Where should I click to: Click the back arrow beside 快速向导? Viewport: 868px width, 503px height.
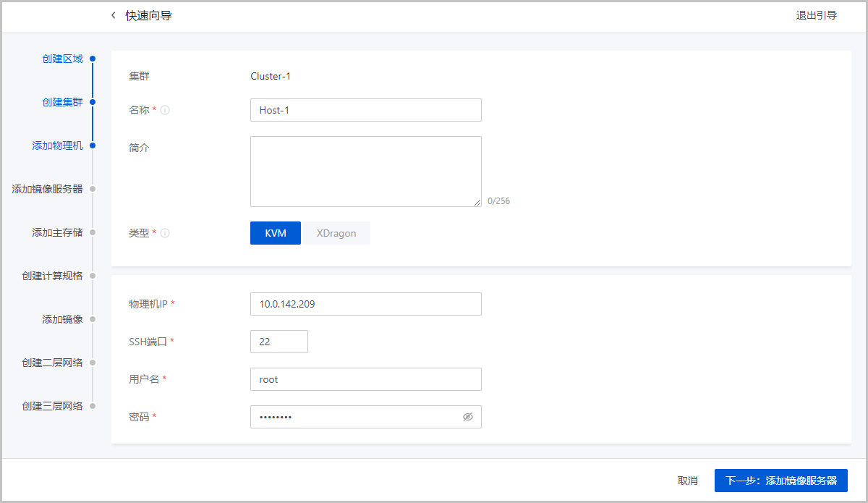click(x=113, y=16)
